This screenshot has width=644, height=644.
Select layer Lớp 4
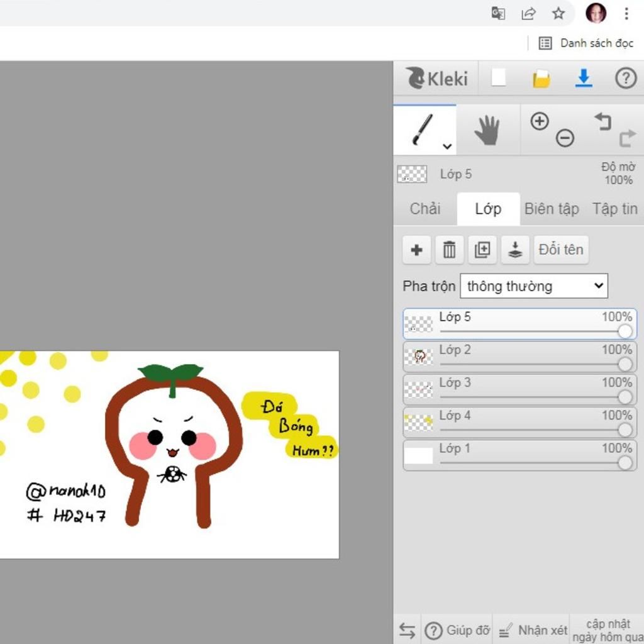point(519,423)
